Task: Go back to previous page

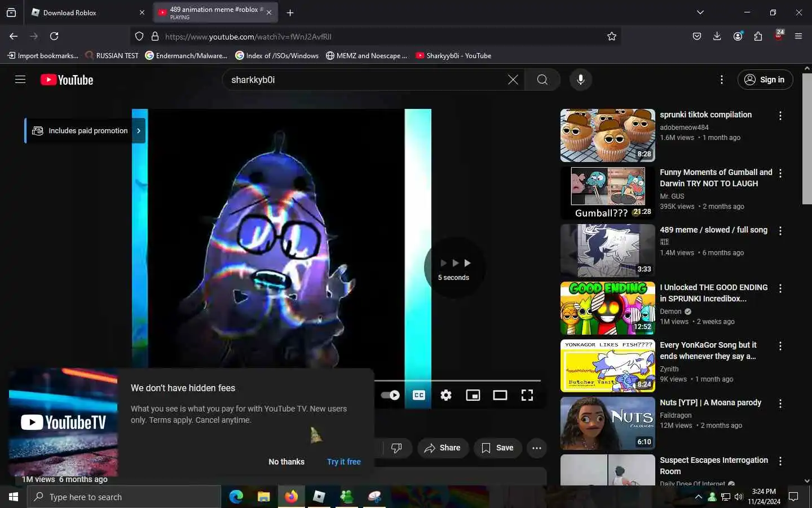Action: point(14,36)
